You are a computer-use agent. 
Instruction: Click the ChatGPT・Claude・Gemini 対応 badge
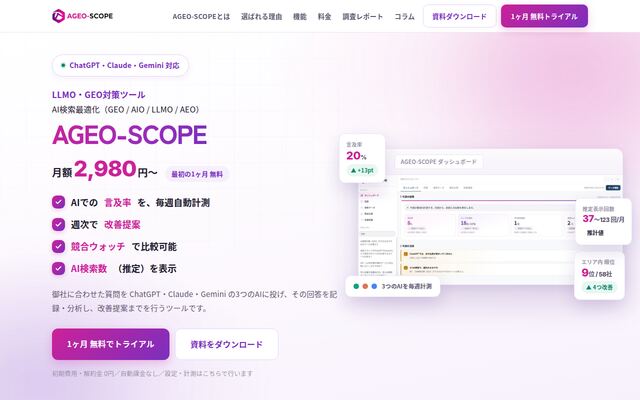[120, 65]
